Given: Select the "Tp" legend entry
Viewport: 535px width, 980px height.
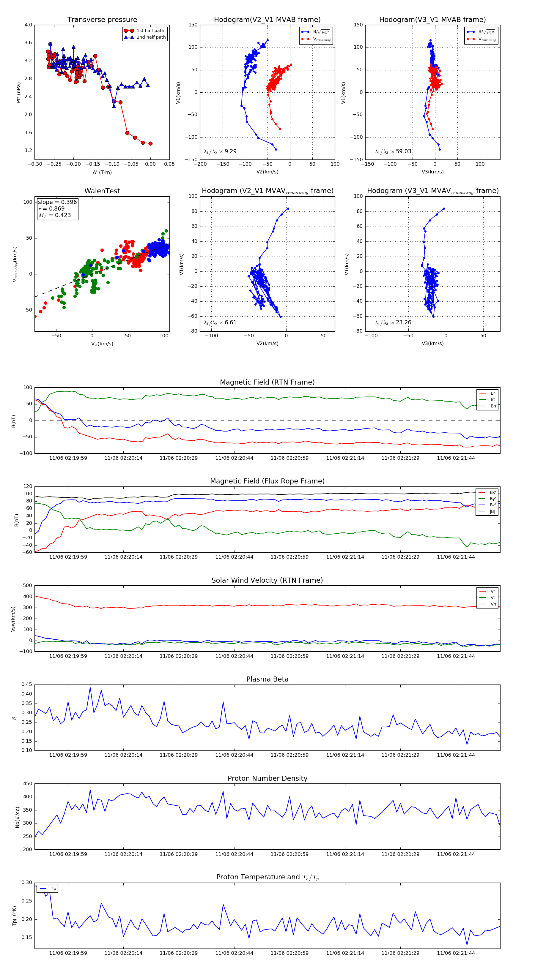Looking at the screenshot, I should 48,889.
